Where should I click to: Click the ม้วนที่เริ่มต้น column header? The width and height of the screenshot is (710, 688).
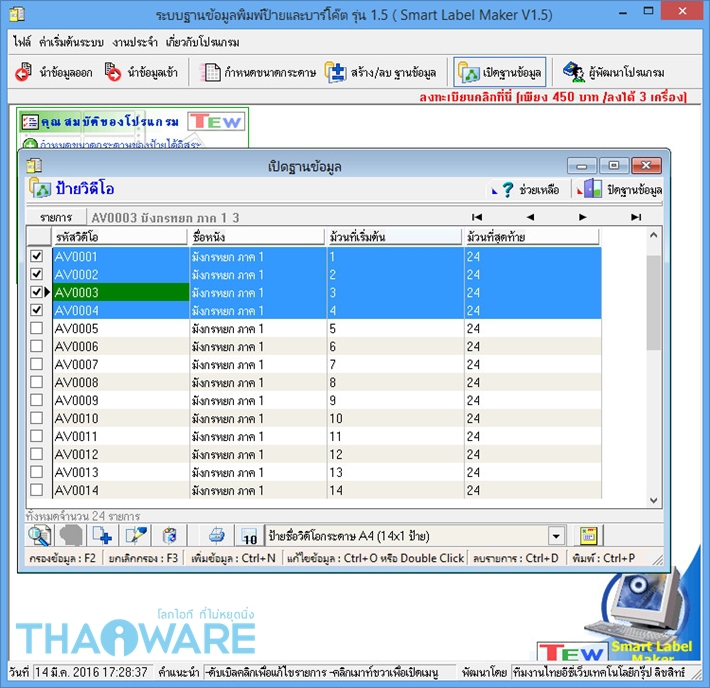click(x=395, y=236)
